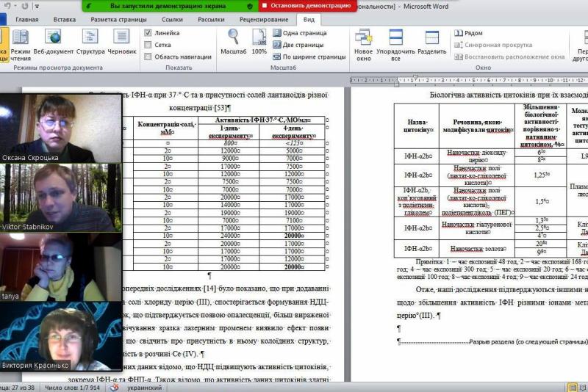588x392 pixels.
Task: View windows side by side (Рядом)
Action: tap(468, 33)
